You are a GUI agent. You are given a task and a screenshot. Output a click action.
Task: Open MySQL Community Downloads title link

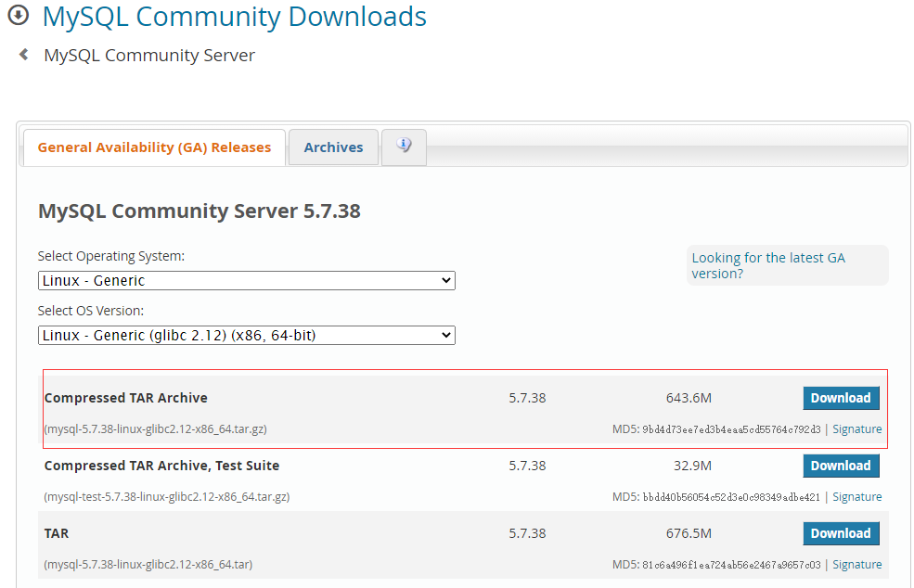point(235,17)
